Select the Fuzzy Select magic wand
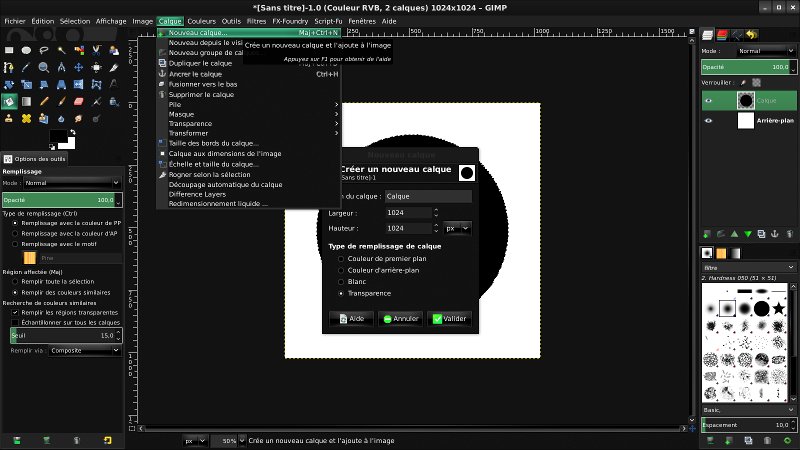 61,50
